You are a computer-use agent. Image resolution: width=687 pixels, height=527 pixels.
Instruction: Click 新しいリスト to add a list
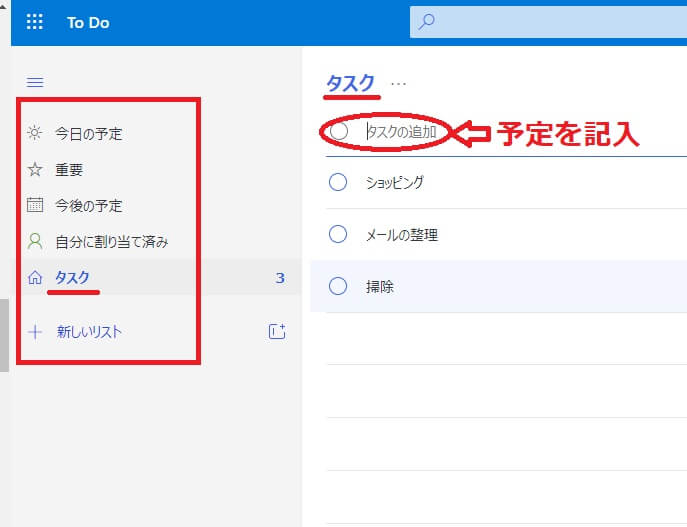pos(89,332)
